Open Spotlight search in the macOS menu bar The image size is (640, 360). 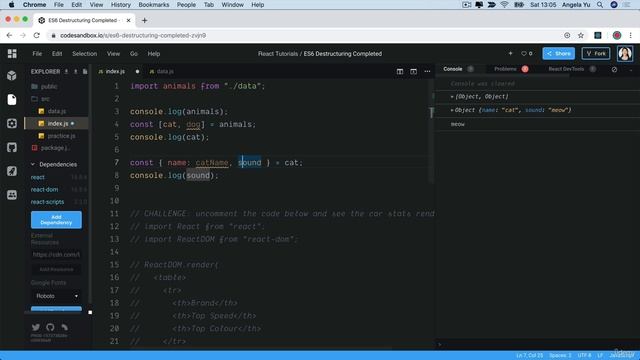600,5
